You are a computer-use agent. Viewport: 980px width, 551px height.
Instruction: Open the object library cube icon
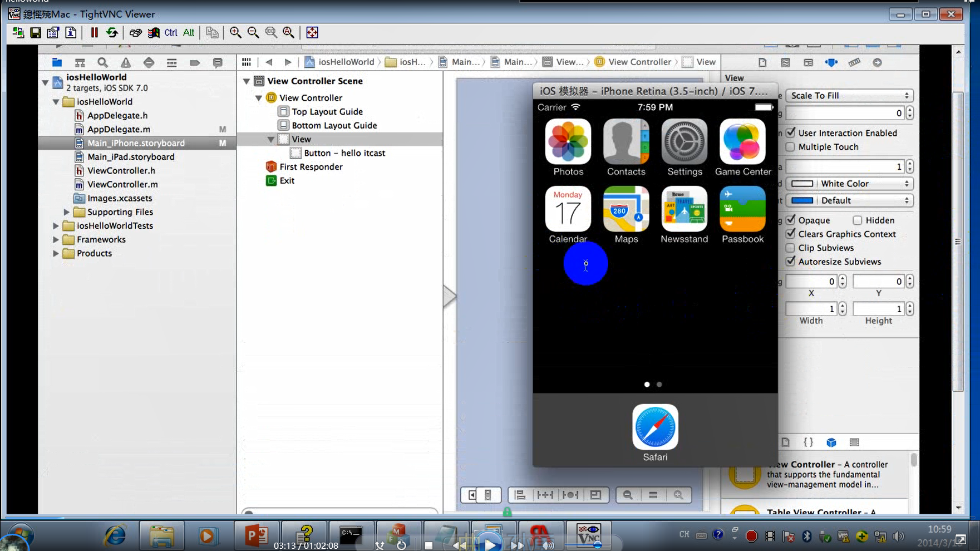click(x=831, y=442)
